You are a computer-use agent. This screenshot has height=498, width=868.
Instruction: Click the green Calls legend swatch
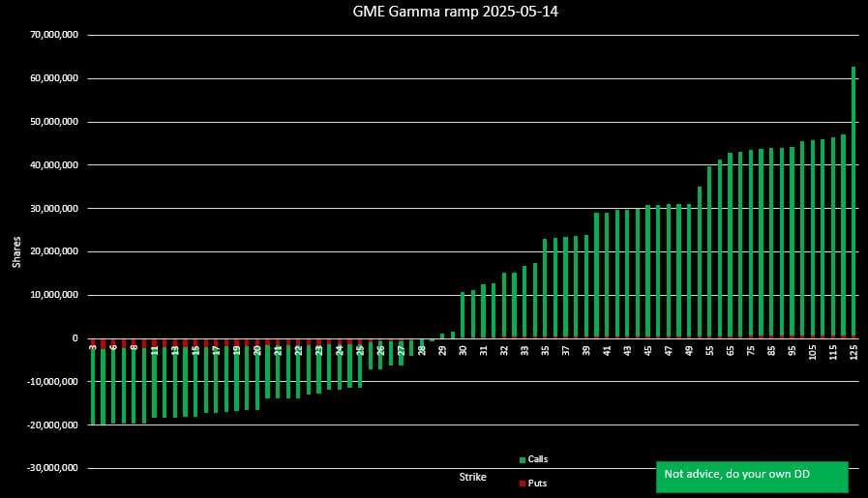(x=522, y=460)
